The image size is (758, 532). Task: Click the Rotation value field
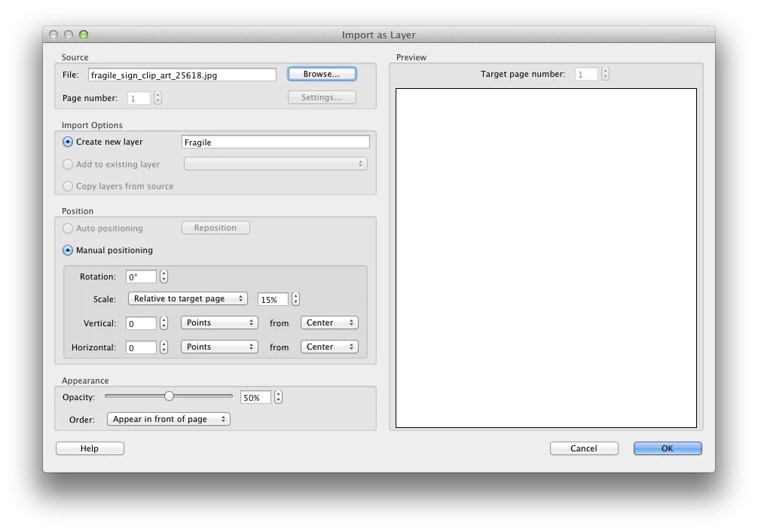tap(141, 277)
